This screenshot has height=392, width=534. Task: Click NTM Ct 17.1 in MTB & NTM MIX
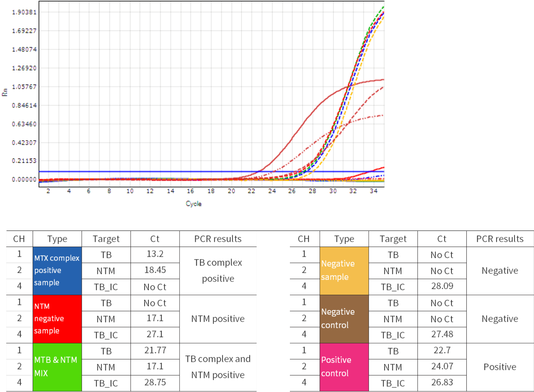click(x=155, y=366)
